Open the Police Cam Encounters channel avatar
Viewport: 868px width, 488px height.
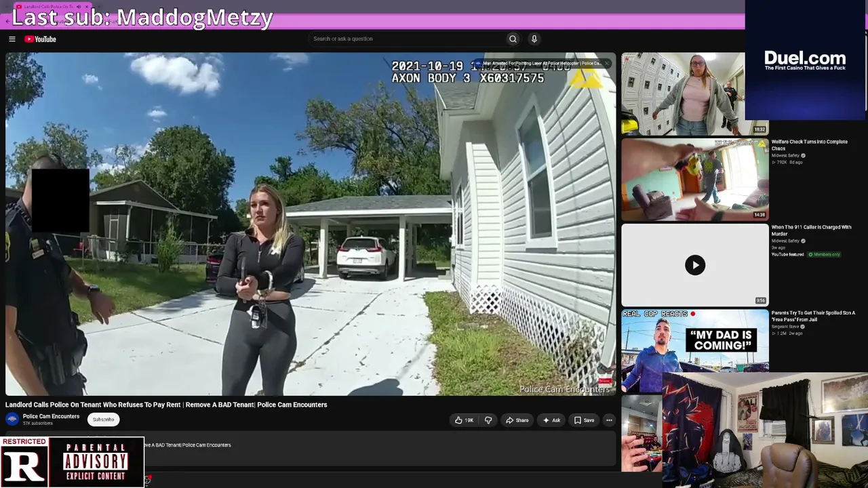[12, 420]
